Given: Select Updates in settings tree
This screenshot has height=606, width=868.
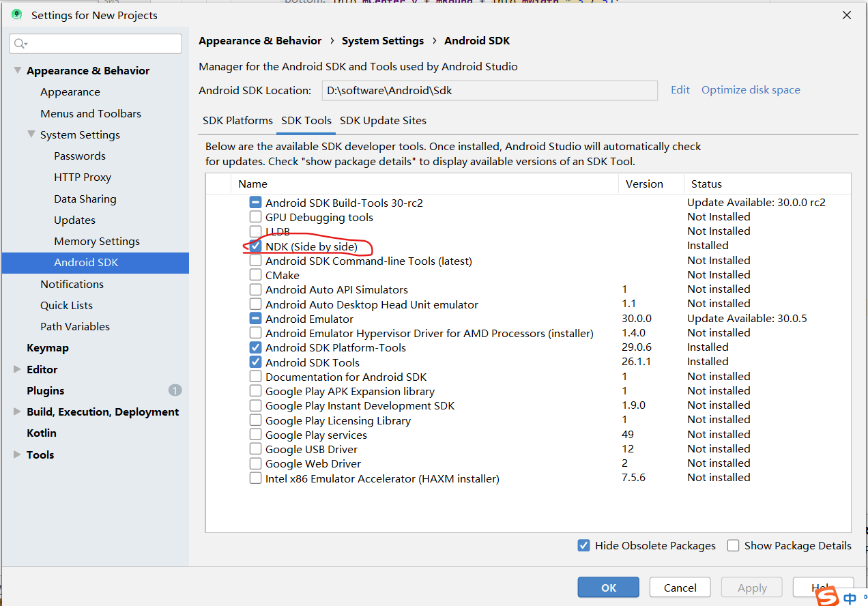Looking at the screenshot, I should 75,220.
